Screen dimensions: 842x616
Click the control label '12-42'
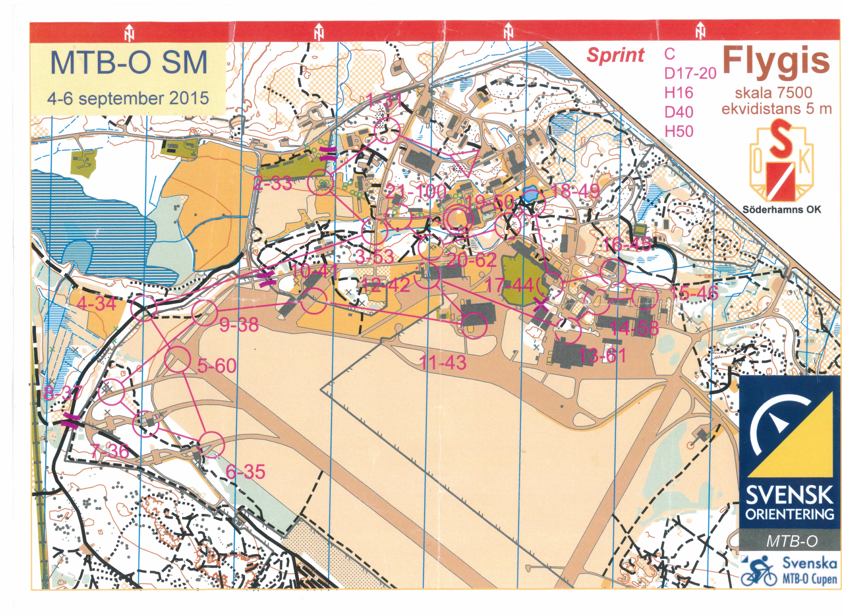coord(386,285)
